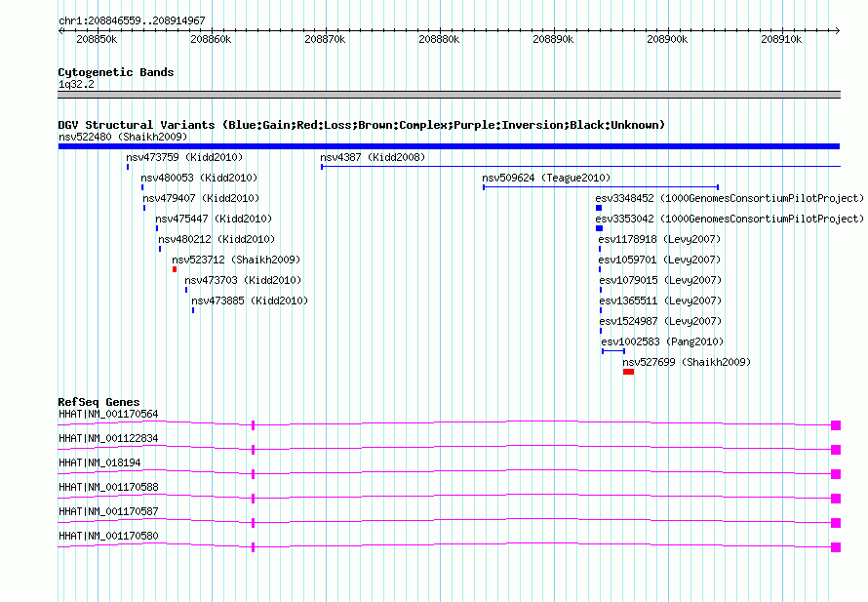Click the ruler's left arrow end
Screen dimensions: 868x602
pyautogui.click(x=60, y=30)
